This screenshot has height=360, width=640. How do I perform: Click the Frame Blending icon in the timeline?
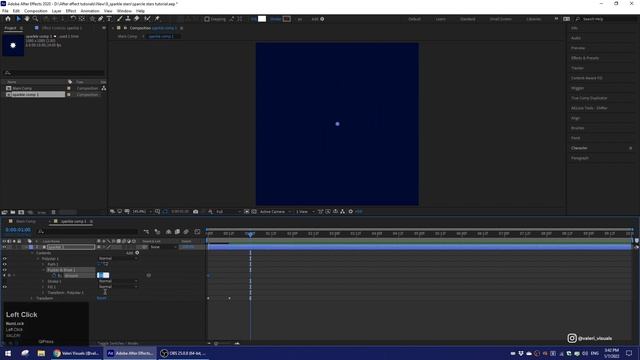[x=177, y=232]
